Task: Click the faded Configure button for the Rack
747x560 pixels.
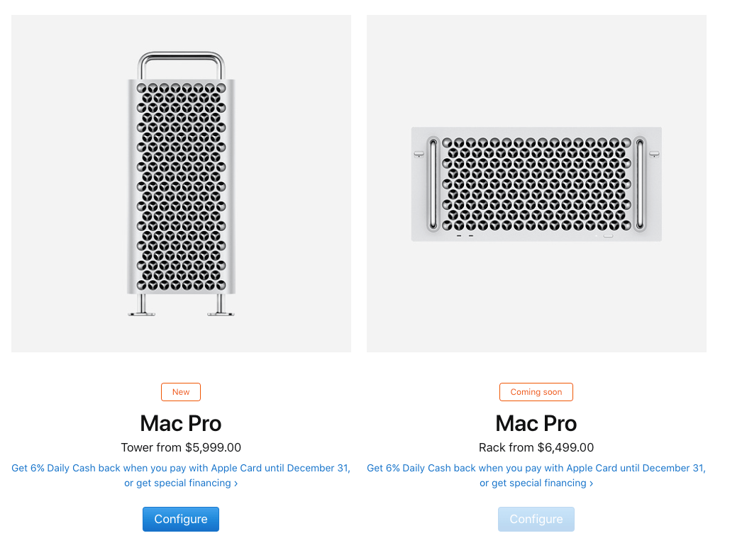Action: 536,519
